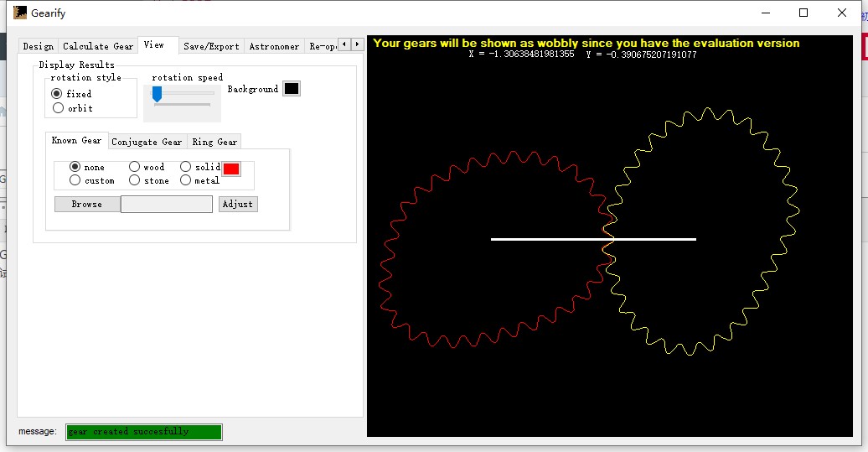Click the Browse button

coord(87,204)
